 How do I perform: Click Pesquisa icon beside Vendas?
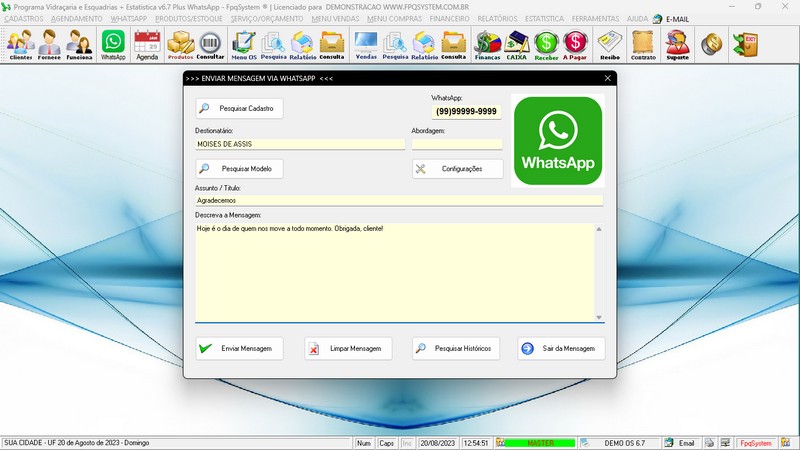point(395,45)
